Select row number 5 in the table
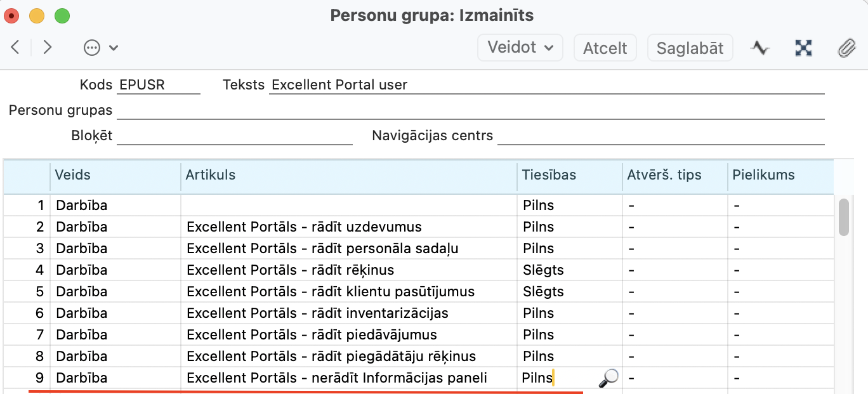The height and width of the screenshot is (394, 868). coord(39,292)
